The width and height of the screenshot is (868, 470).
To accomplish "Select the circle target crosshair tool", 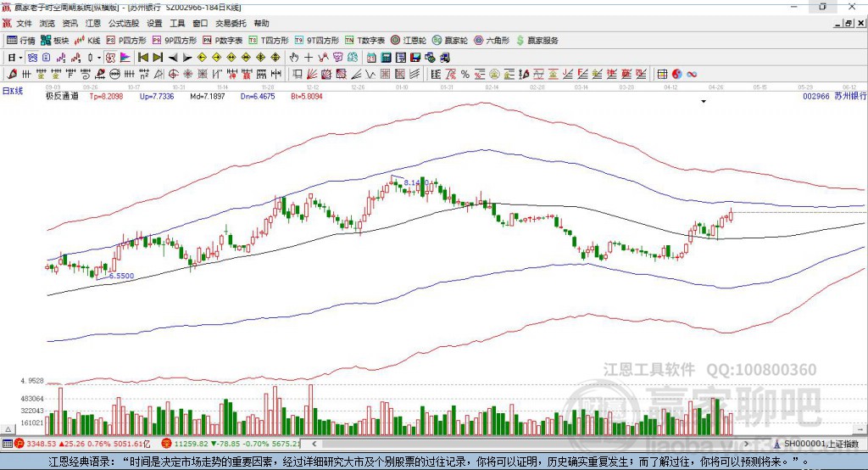I will tap(173, 74).
